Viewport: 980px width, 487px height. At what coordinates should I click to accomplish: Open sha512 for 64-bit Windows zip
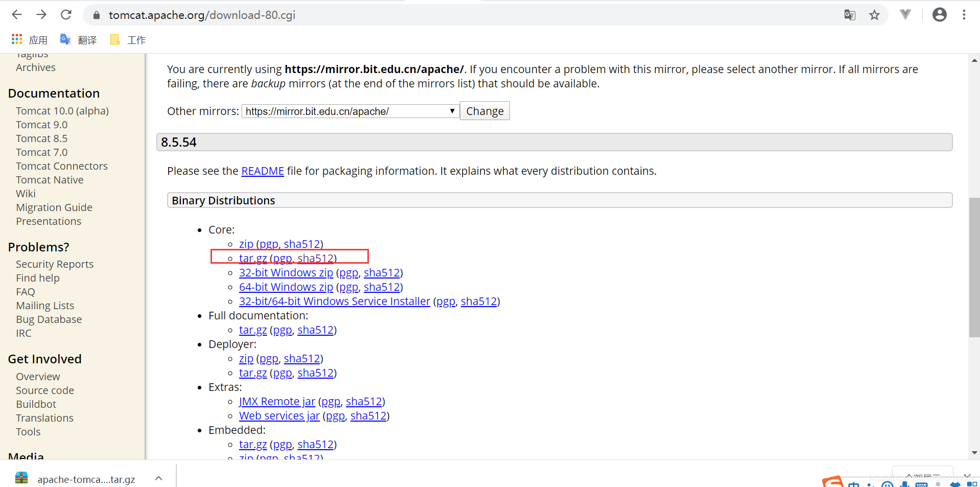click(x=382, y=287)
